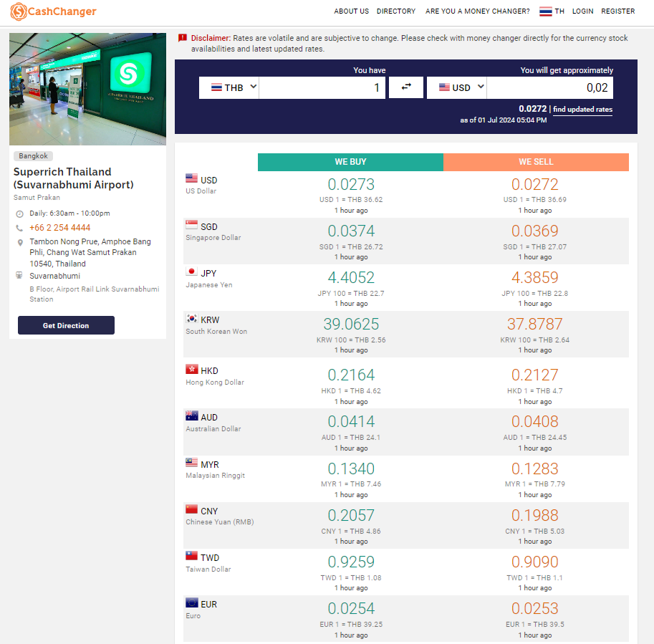This screenshot has width=654, height=644.
Task: Open the TH country selector in header
Action: coord(552,11)
